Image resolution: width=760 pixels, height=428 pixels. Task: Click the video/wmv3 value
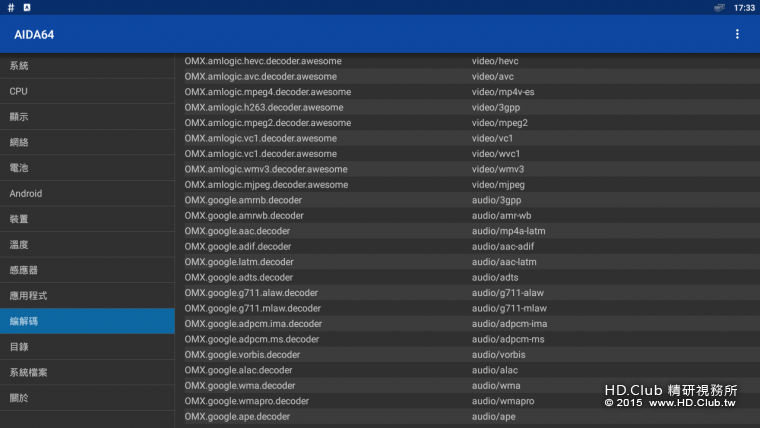(498, 169)
